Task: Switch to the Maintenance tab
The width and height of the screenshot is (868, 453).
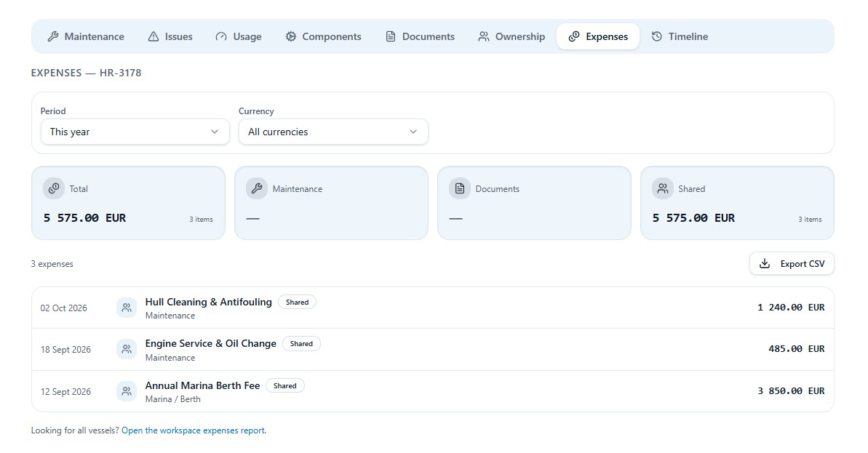Action: [x=86, y=36]
